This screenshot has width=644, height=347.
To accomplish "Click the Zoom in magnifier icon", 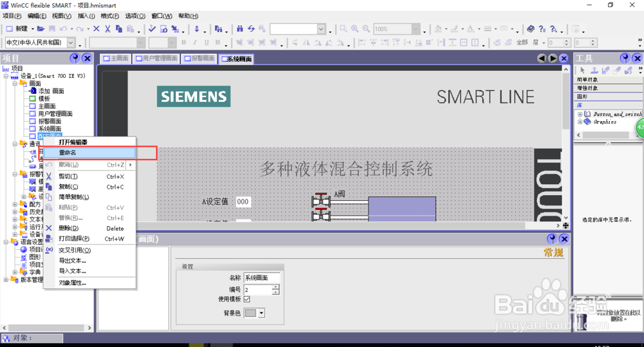I will coord(355,29).
